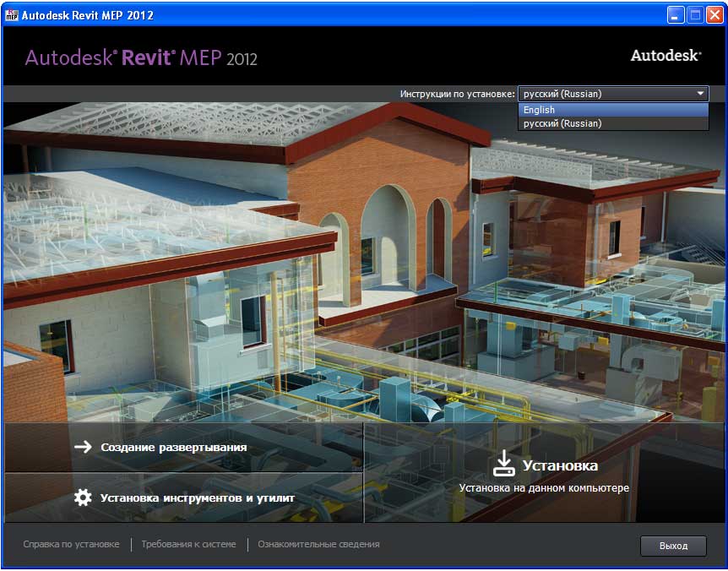Click the download icon beside Установка
Screen dimensions: 728x571
[x=503, y=463]
